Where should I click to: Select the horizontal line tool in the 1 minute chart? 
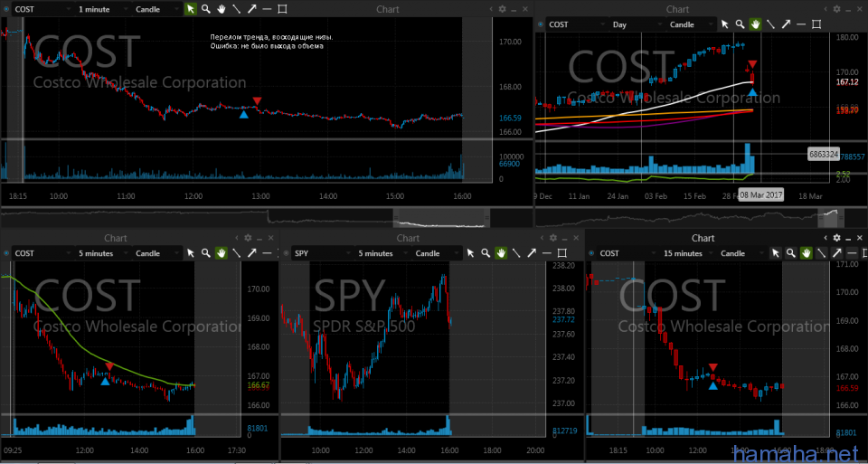(267, 9)
